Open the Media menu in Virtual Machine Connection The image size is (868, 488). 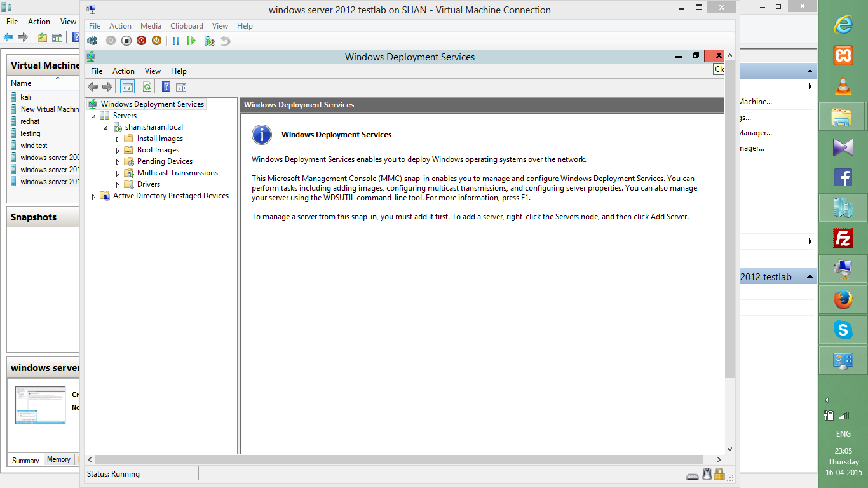pyautogui.click(x=151, y=26)
